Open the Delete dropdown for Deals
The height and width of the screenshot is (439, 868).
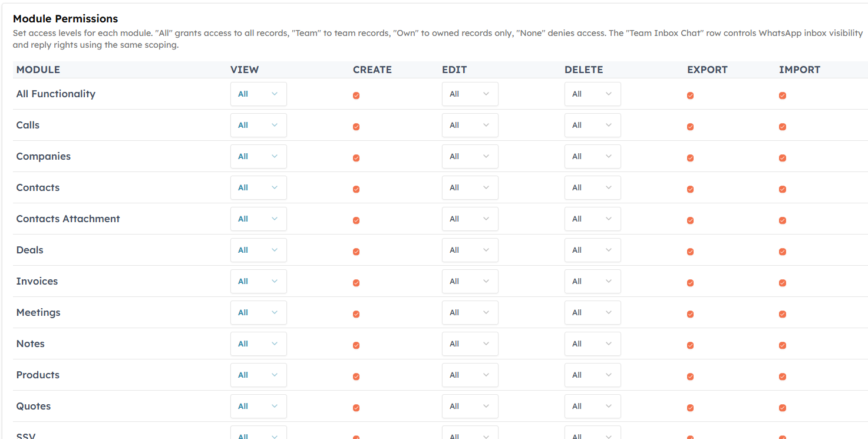pos(592,250)
